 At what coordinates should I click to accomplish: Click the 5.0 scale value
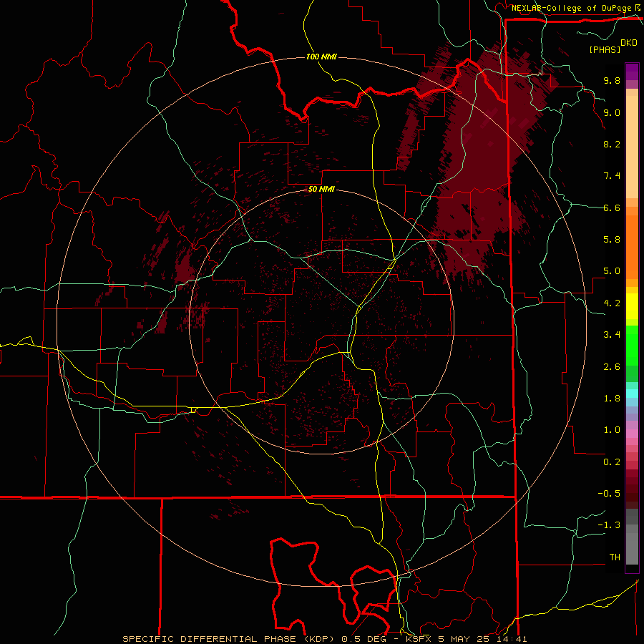click(x=612, y=271)
